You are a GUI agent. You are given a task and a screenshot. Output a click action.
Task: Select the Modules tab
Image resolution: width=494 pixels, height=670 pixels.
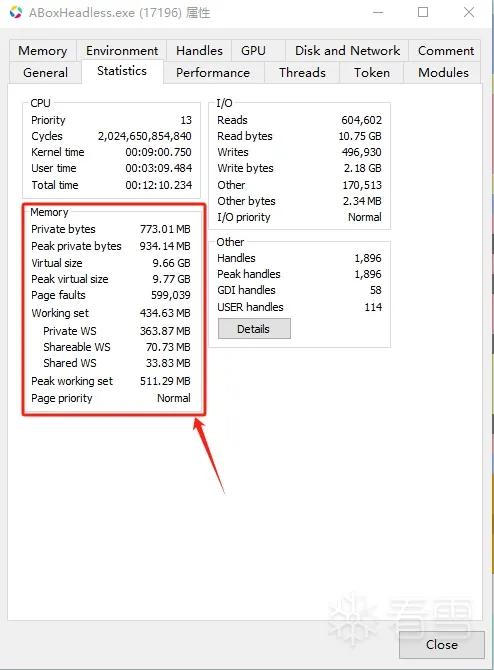coord(443,73)
